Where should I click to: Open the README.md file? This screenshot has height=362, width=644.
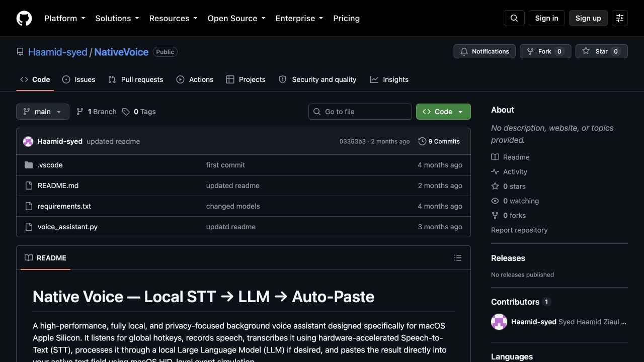click(58, 186)
